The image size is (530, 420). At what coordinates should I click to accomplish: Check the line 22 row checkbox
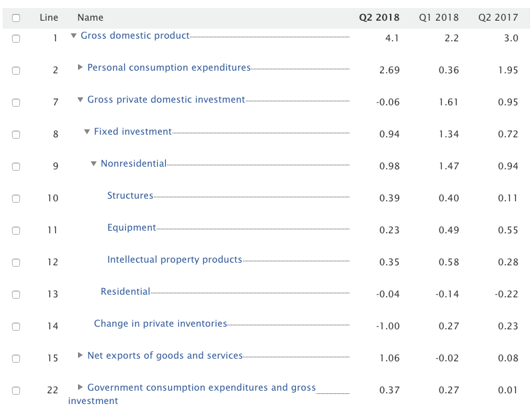(x=16, y=391)
